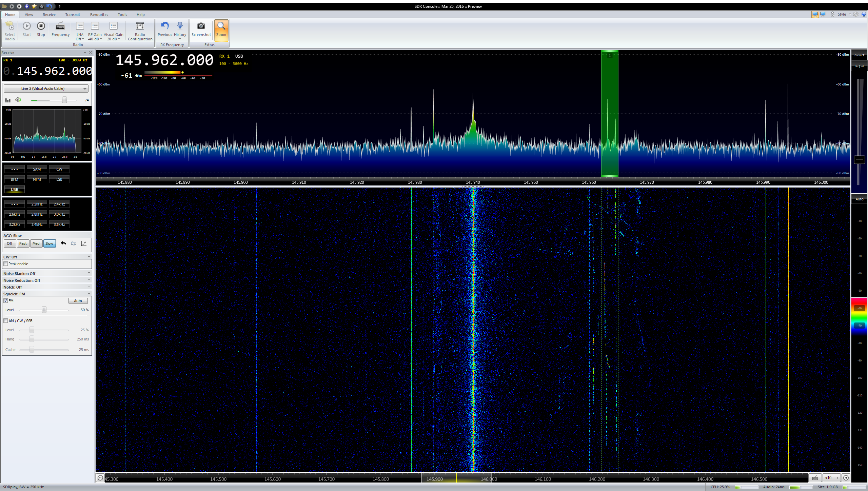The width and height of the screenshot is (868, 491).
Task: Collapse the Squelch: FM section
Action: click(x=89, y=293)
